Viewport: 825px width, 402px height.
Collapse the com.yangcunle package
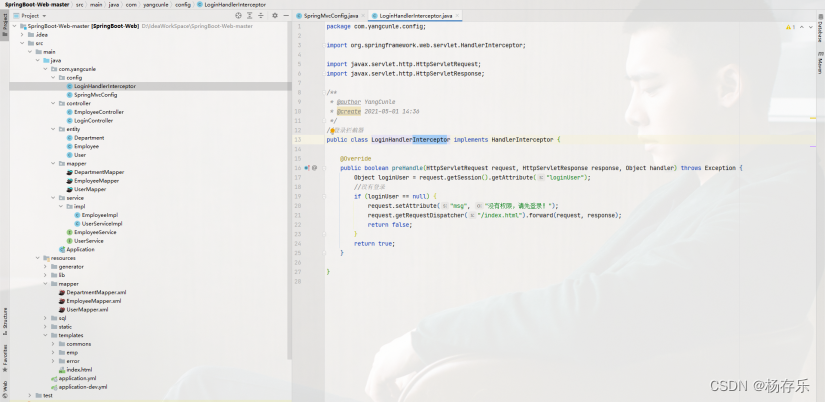46,69
